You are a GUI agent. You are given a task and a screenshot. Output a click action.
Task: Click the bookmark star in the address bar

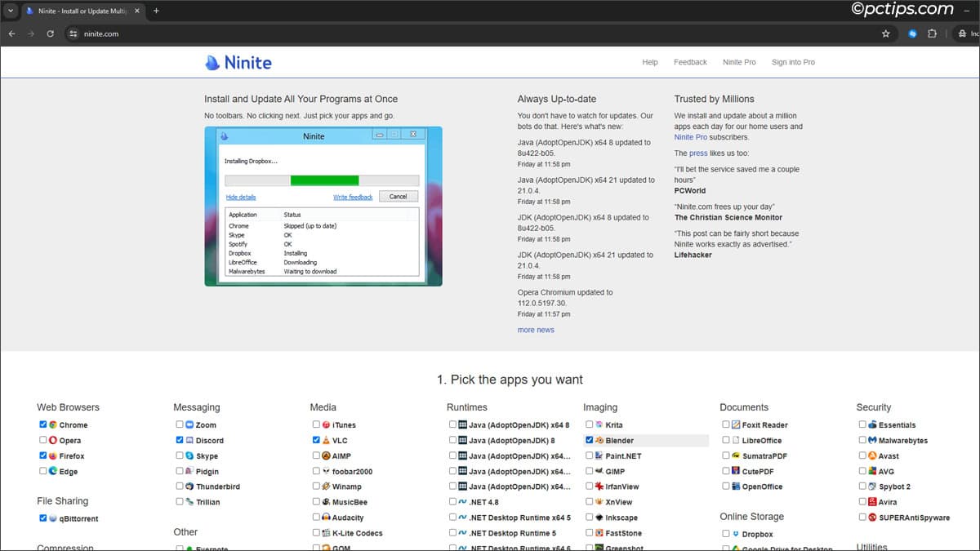click(885, 34)
